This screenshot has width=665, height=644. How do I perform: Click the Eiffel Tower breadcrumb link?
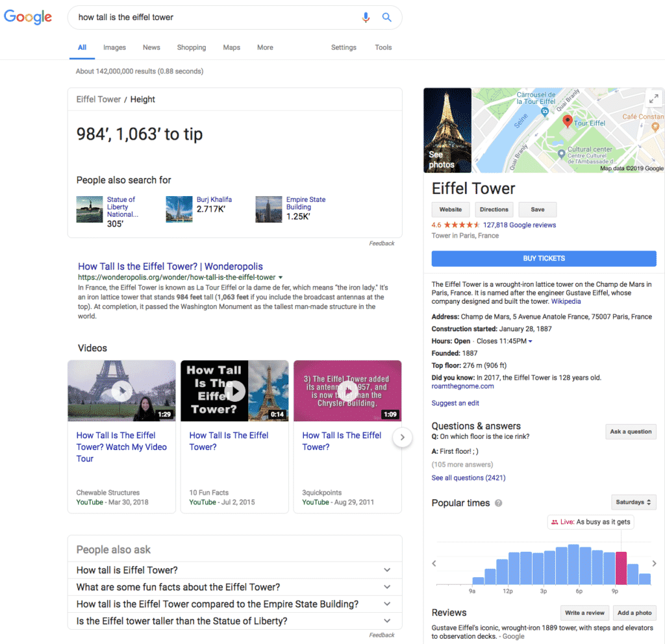coord(99,99)
